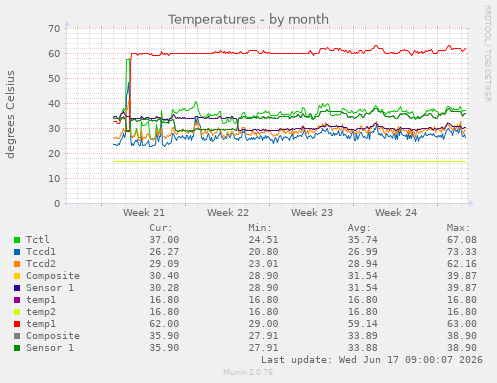Click the Last update timestamp
The height and width of the screenshot is (383, 497).
pyautogui.click(x=372, y=360)
